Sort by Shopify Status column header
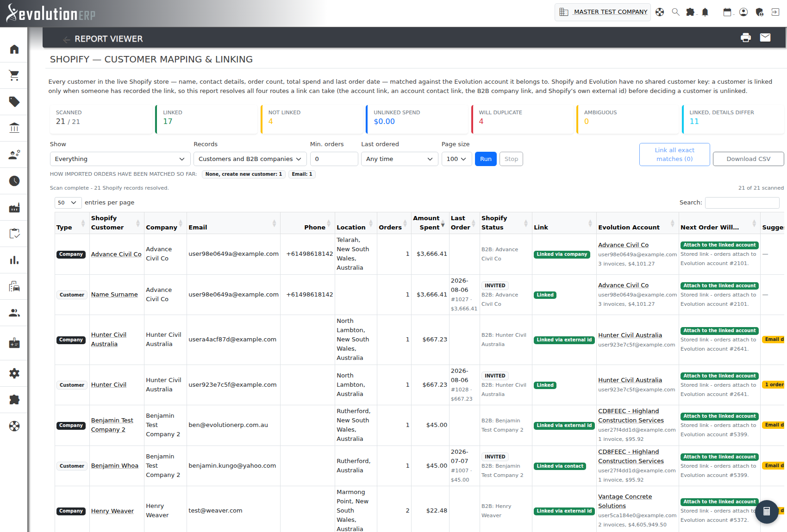 coord(505,223)
